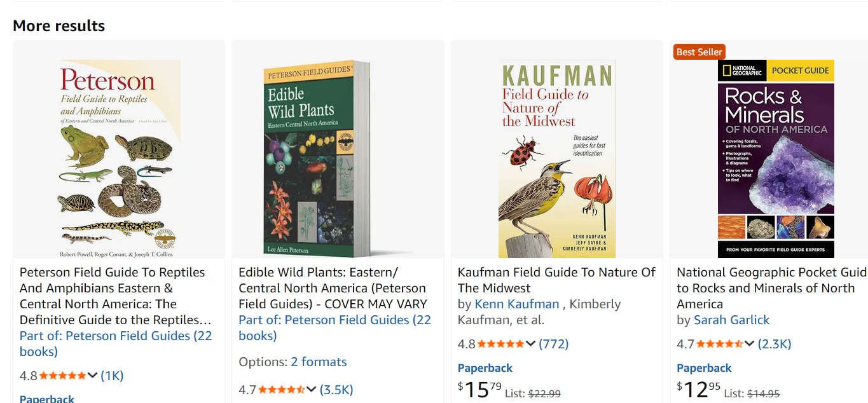This screenshot has width=868, height=403.
Task: Open author link Kenn Kaufman
Action: pos(517,304)
